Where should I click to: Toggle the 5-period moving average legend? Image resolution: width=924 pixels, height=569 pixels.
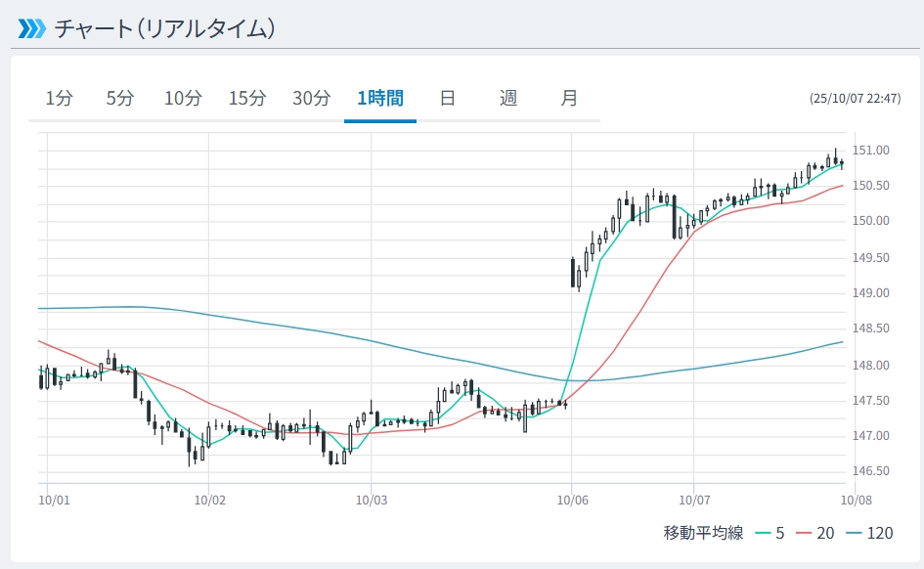click(x=769, y=533)
